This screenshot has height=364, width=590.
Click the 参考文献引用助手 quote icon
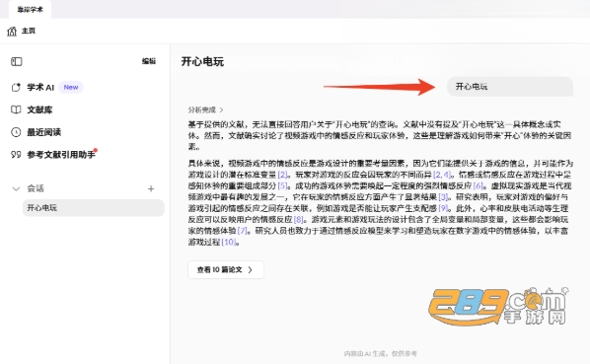(16, 155)
